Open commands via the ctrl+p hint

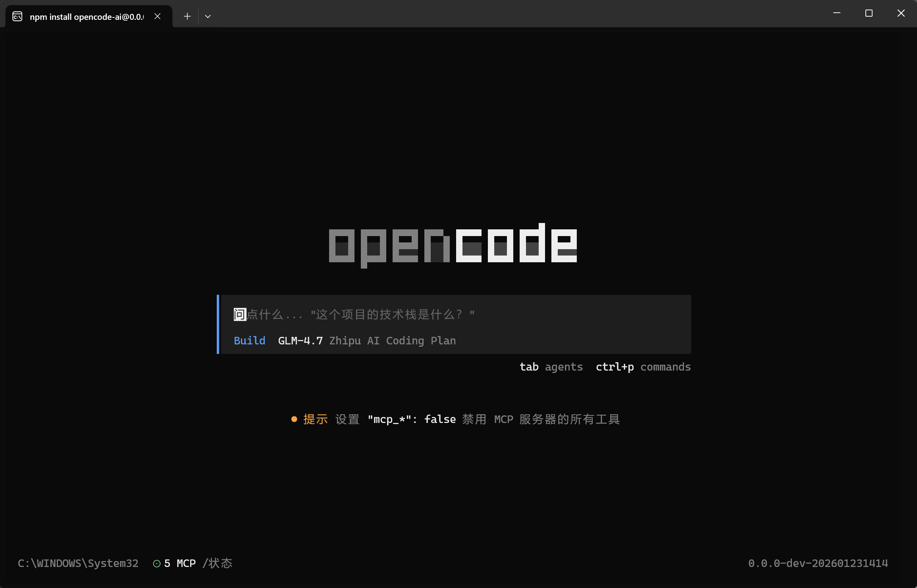pyautogui.click(x=643, y=367)
